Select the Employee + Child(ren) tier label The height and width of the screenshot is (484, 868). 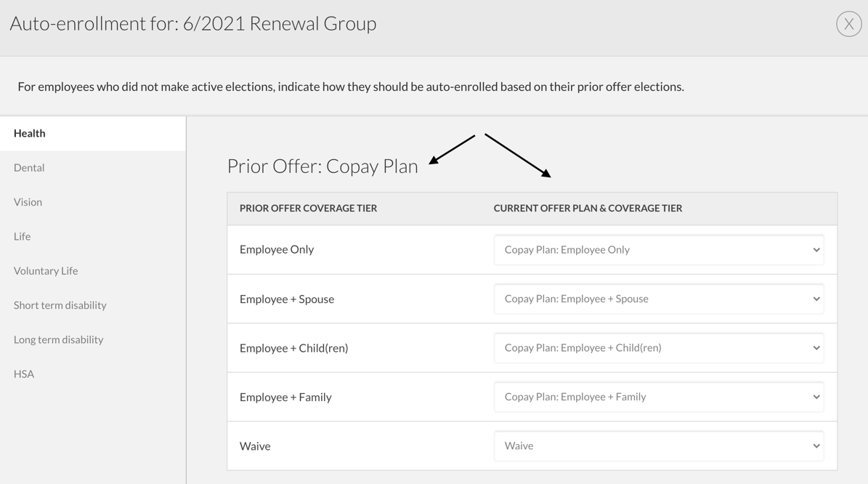coord(294,348)
